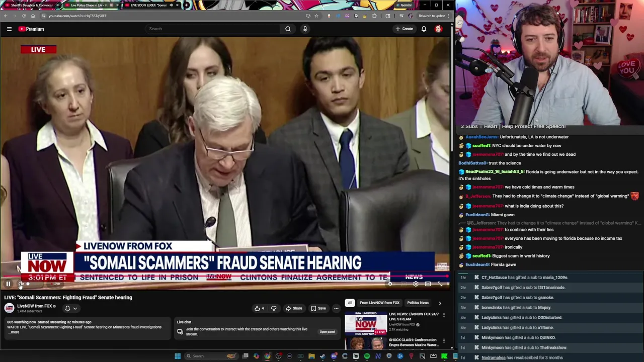This screenshot has height=362, width=644.
Task: Open options for SHOCK CLASH video
Action: click(444, 341)
